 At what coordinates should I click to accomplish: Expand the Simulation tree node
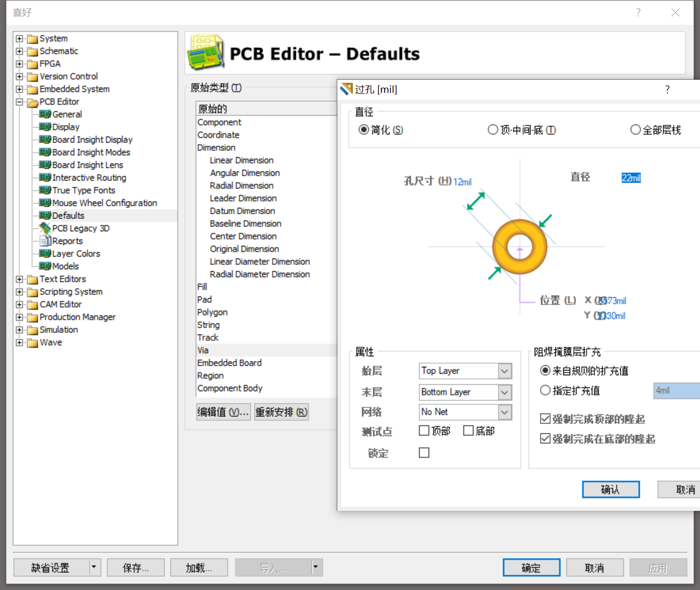click(19, 329)
